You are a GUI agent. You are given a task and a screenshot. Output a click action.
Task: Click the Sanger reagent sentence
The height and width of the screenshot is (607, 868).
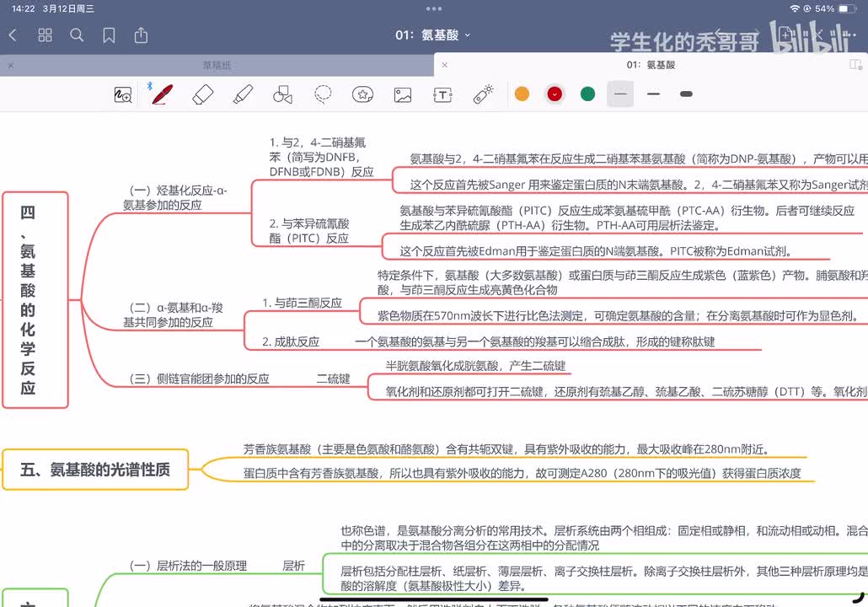pos(639,185)
